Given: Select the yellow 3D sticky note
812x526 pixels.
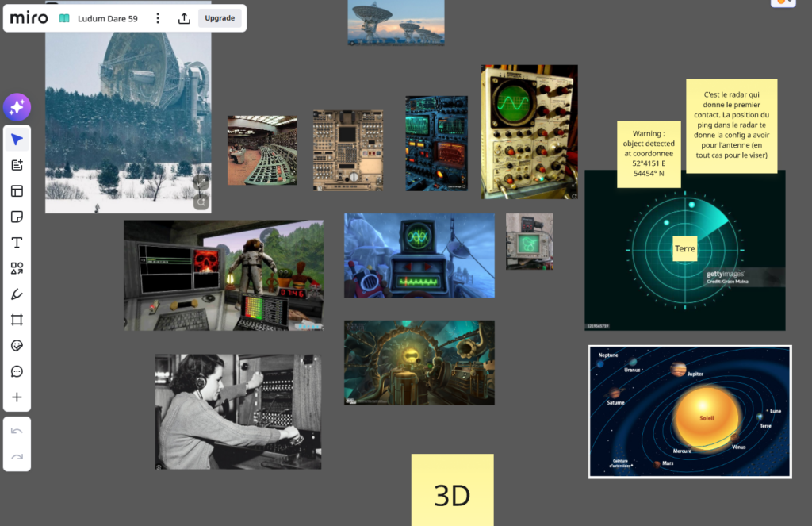Looking at the screenshot, I should pyautogui.click(x=453, y=490).
